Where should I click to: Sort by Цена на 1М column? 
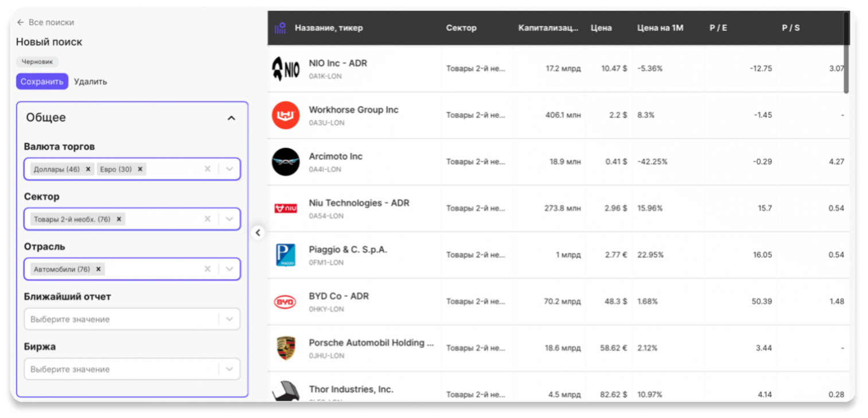point(660,28)
